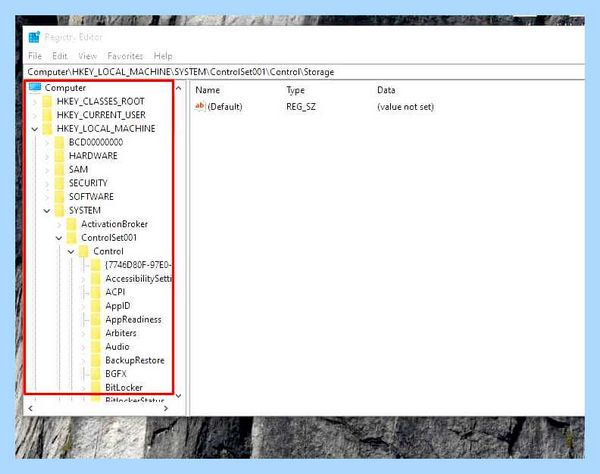Viewport: 600px width, 474px height.
Task: Expand the HARDWARE key
Action: point(47,156)
